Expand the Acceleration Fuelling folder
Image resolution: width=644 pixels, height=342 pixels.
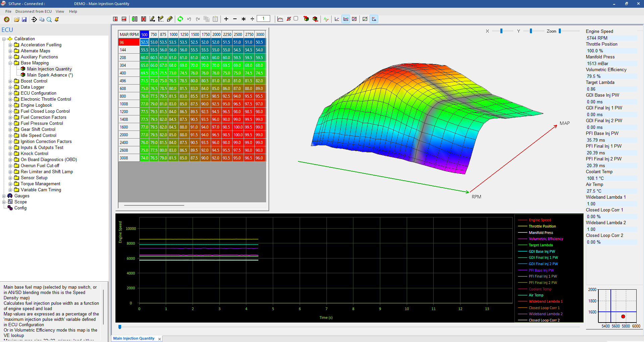(10, 45)
